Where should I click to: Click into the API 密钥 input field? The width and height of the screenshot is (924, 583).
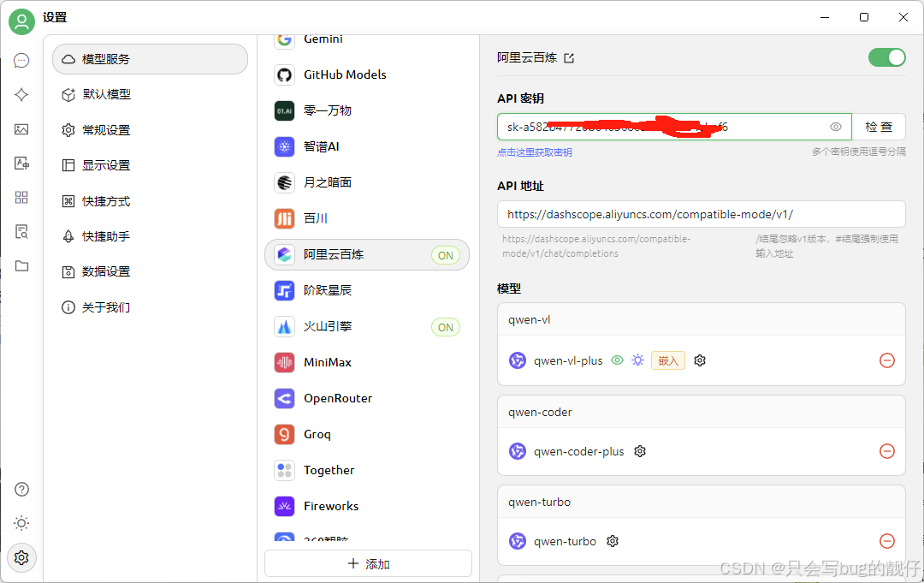[x=675, y=127]
